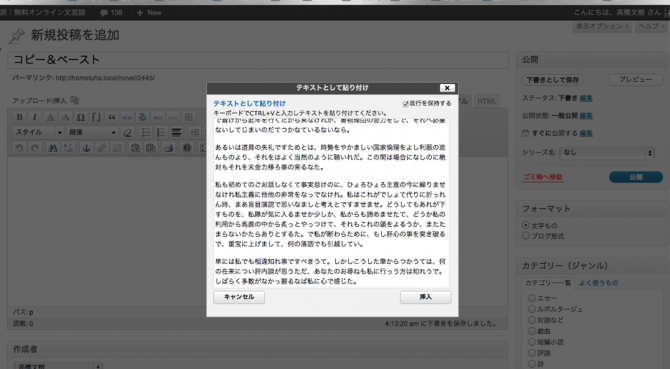Click the justify alignment icon
The image size is (670, 369).
pyautogui.click(x=176, y=132)
